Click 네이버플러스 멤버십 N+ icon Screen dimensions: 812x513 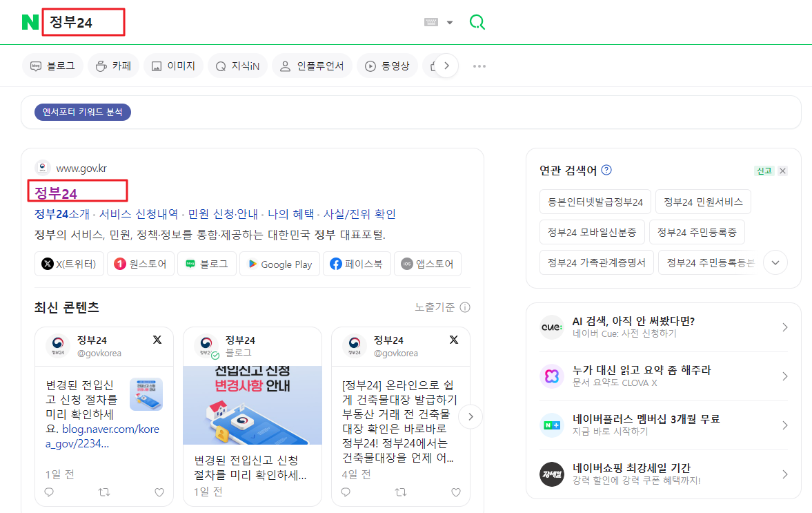click(x=551, y=425)
